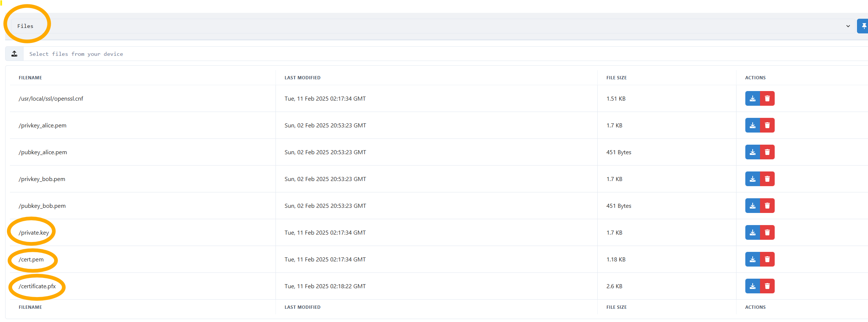Screen dimensions: 868x322
Task: Sort by the top FILE SIZE header
Action: pos(616,78)
